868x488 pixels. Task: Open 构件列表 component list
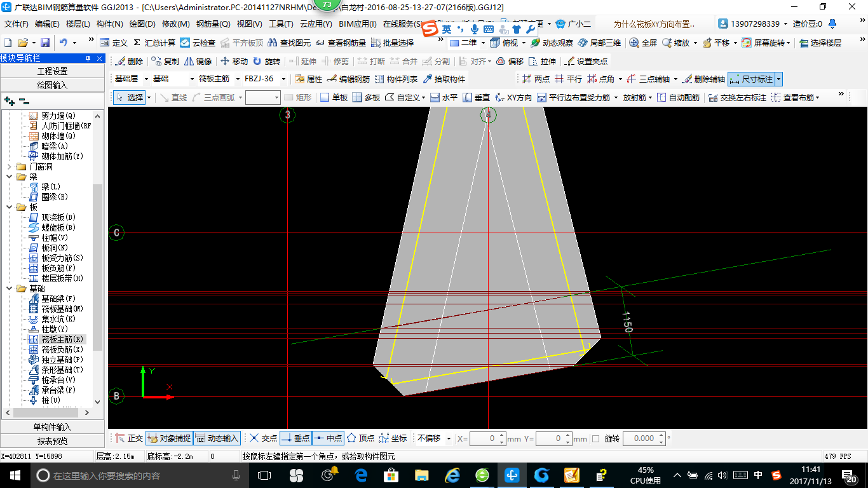tap(397, 79)
